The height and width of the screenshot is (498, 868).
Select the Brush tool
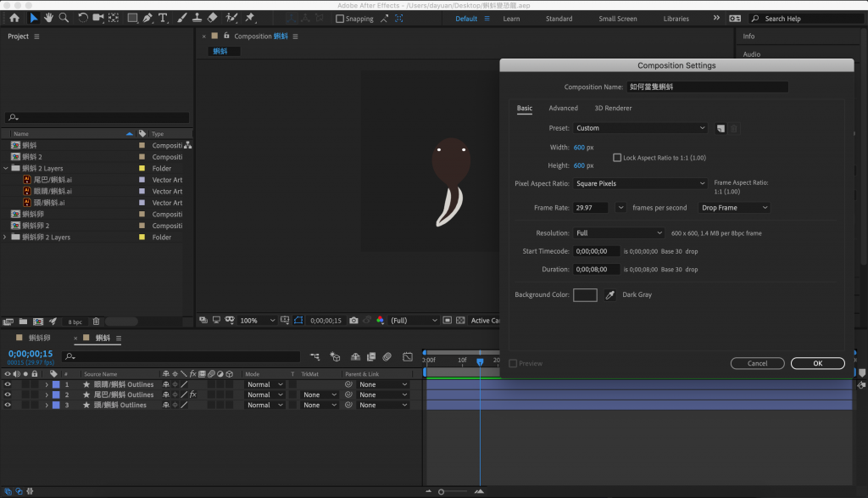181,18
